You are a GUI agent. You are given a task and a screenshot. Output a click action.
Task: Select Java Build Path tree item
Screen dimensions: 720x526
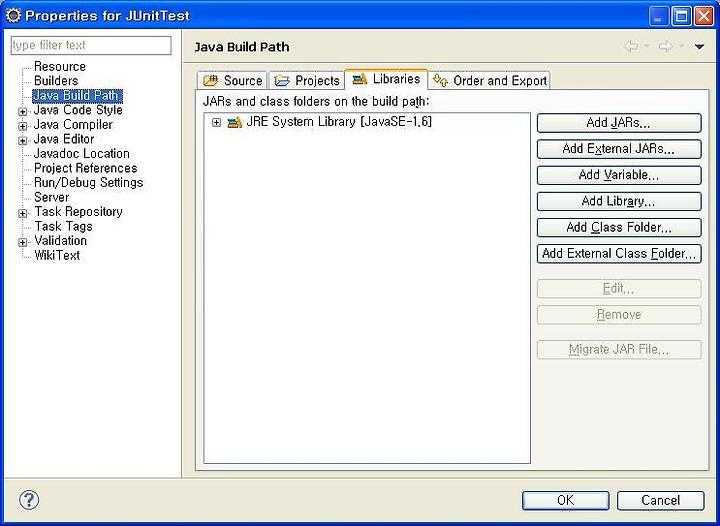pos(77,95)
